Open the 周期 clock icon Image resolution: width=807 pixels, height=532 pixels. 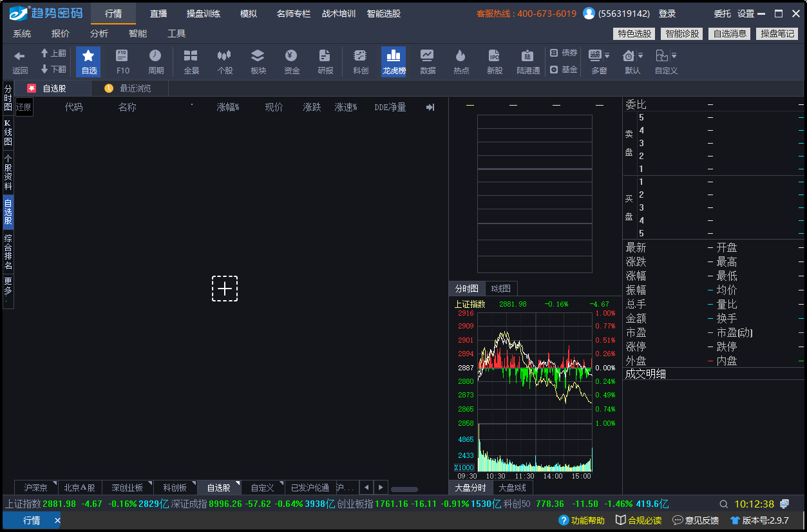(x=155, y=55)
